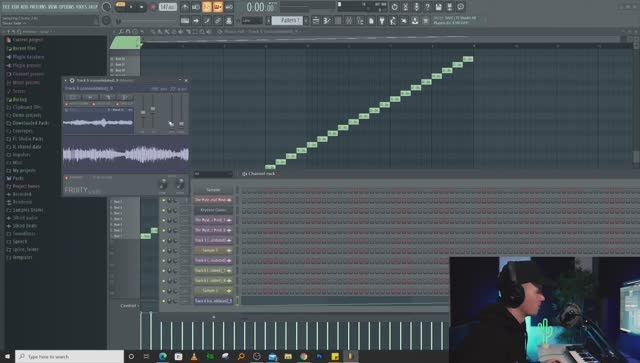The width and height of the screenshot is (640, 363).
Task: Open the HELP menu
Action: tap(93, 7)
